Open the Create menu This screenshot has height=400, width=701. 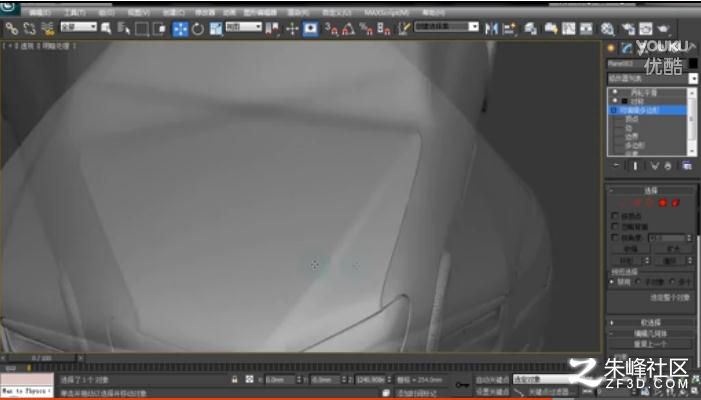coord(173,13)
